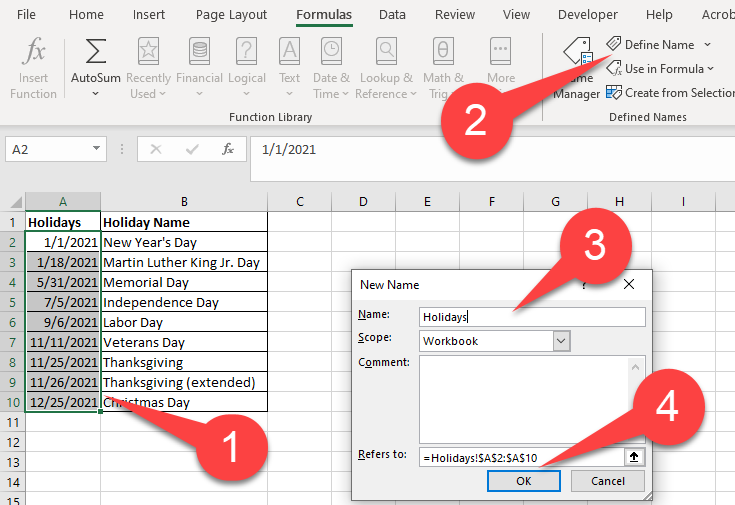The height and width of the screenshot is (505, 735).
Task: Expand the Name Box dropdown arrow
Action: [x=96, y=149]
